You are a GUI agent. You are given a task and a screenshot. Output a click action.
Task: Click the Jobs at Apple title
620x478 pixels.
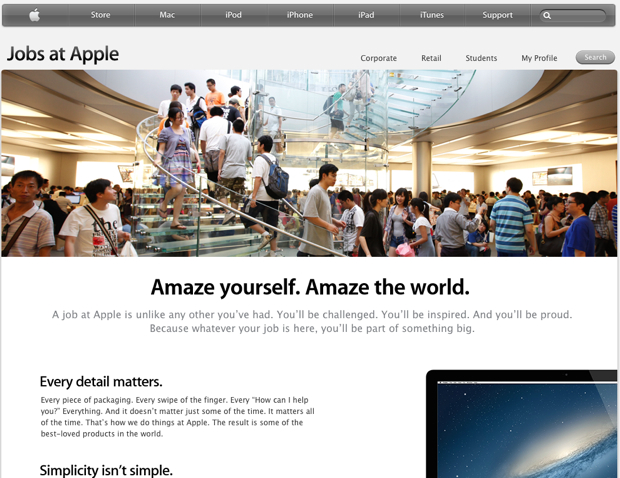pyautogui.click(x=63, y=54)
